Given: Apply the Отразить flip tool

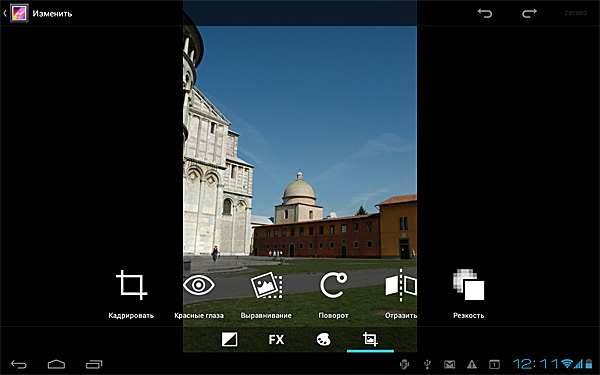Looking at the screenshot, I should tap(401, 294).
